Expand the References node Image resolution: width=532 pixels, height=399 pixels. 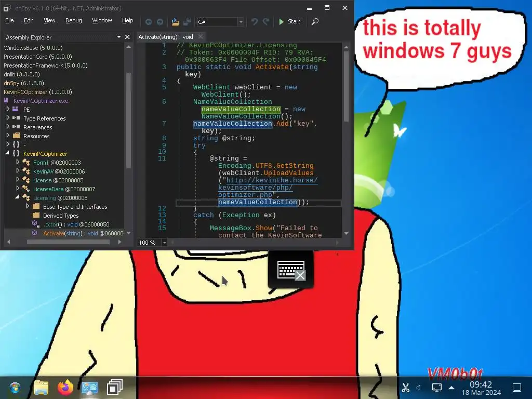click(x=8, y=127)
